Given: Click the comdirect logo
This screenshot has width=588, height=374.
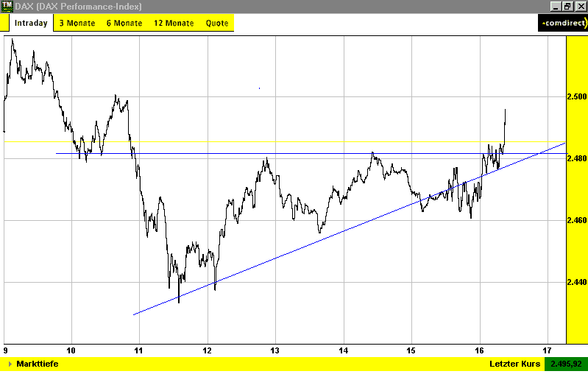Looking at the screenshot, I should click(x=562, y=23).
